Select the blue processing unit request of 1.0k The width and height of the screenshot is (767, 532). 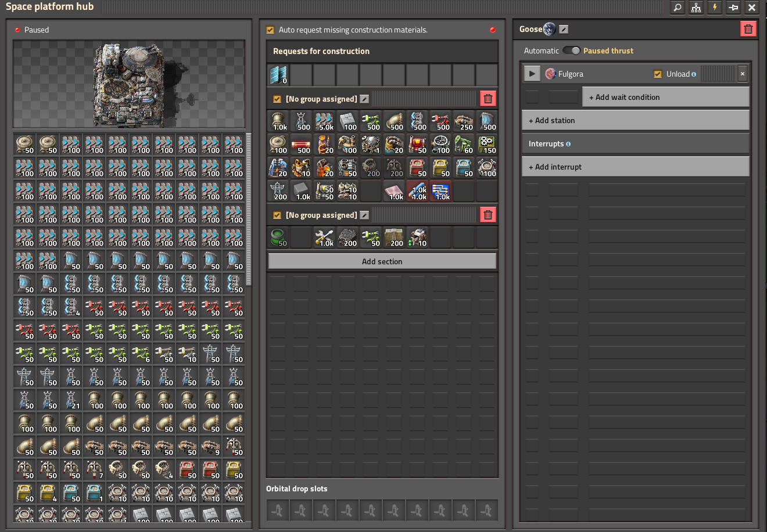[440, 191]
